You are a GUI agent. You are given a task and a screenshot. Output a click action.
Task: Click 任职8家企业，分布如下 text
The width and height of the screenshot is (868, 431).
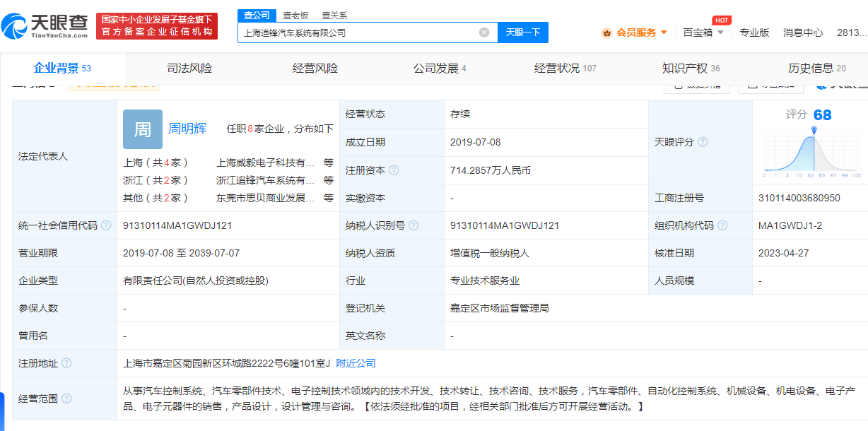pyautogui.click(x=280, y=129)
